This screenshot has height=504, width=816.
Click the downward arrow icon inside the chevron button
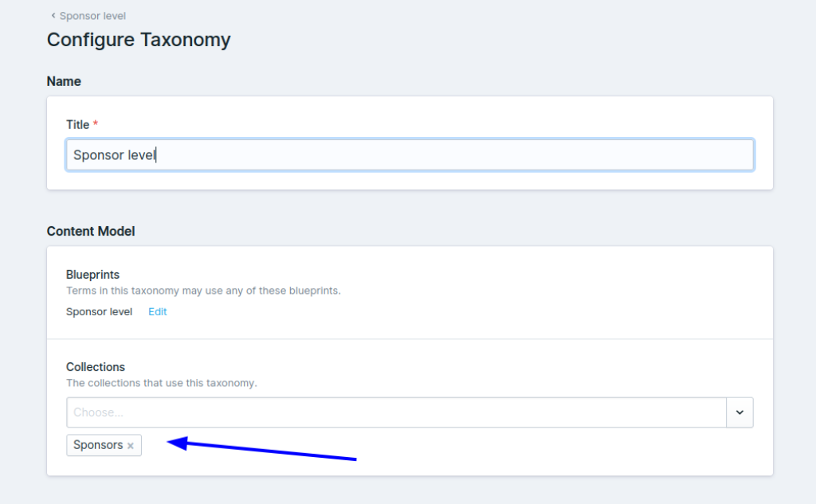point(739,412)
